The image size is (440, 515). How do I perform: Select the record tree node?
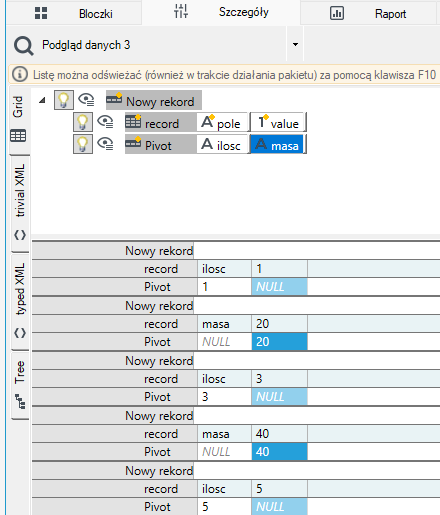click(160, 122)
